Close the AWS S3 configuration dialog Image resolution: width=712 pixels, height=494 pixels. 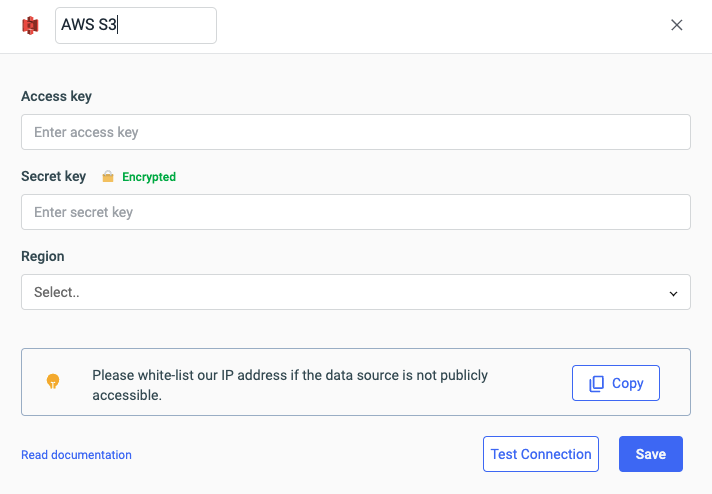point(677,25)
